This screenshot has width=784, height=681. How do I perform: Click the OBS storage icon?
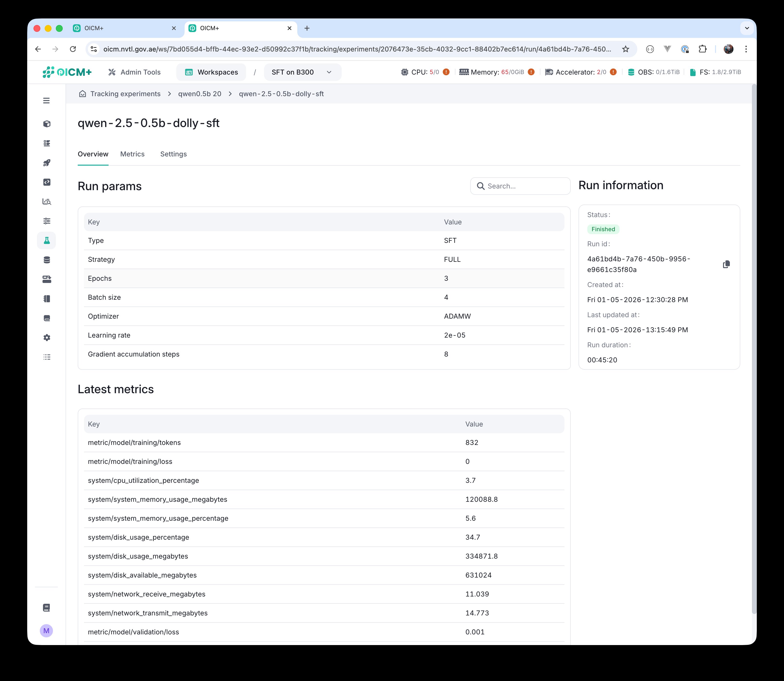[631, 72]
